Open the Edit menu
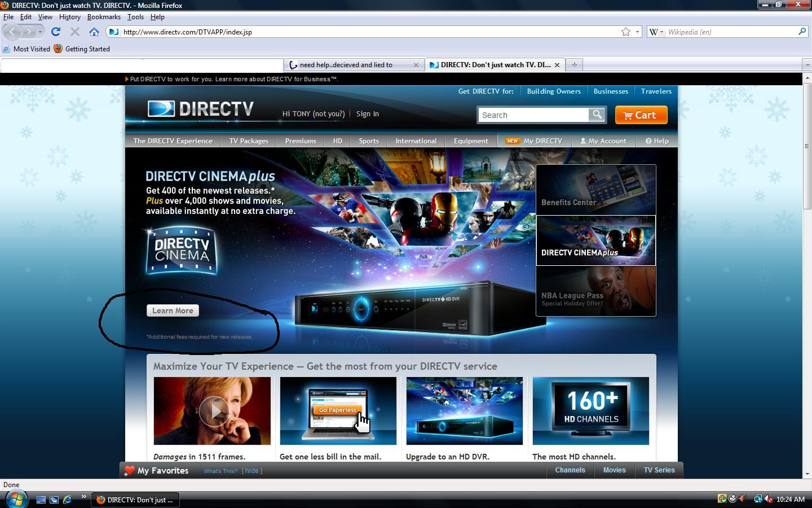This screenshot has width=812, height=508. coord(26,17)
